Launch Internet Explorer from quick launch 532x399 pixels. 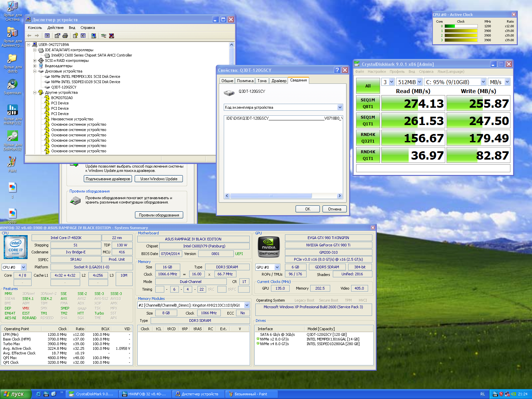point(39,394)
